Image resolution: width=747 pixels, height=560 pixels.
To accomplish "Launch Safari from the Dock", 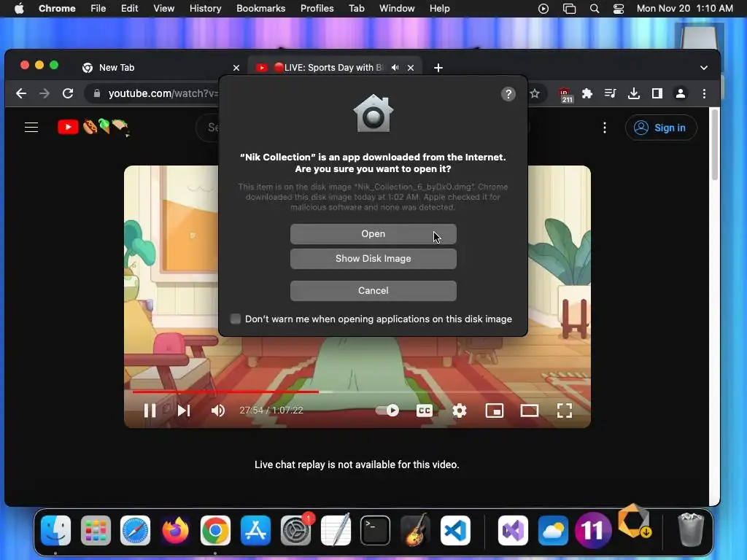I will pos(135,530).
